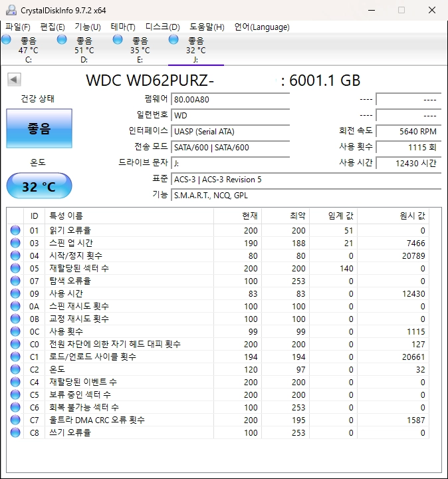Click status icon of row 0A 스핀 재시도 횟수
Screen dimensions: 448x479
coord(15,306)
